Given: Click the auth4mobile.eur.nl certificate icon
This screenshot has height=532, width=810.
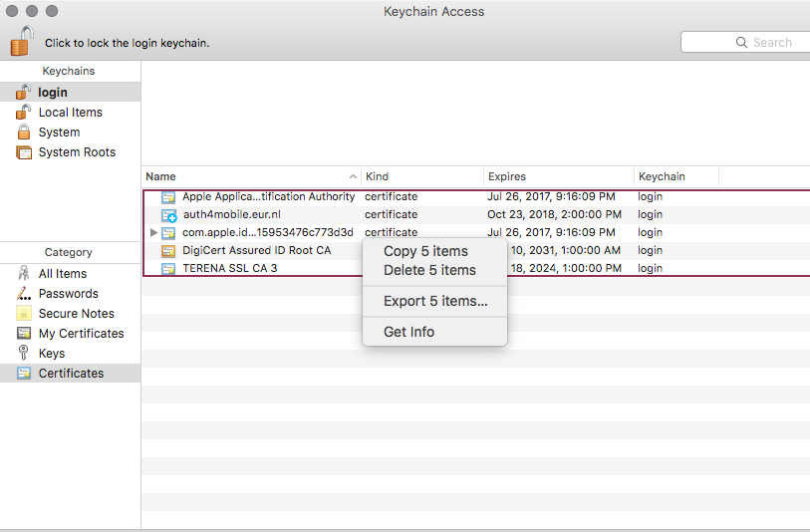Looking at the screenshot, I should tap(169, 215).
